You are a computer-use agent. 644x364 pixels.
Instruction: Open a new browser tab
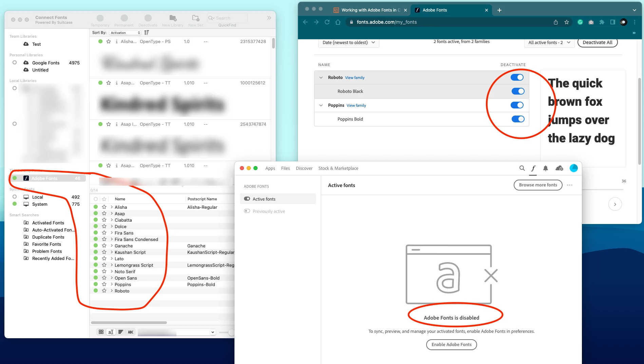tap(499, 10)
